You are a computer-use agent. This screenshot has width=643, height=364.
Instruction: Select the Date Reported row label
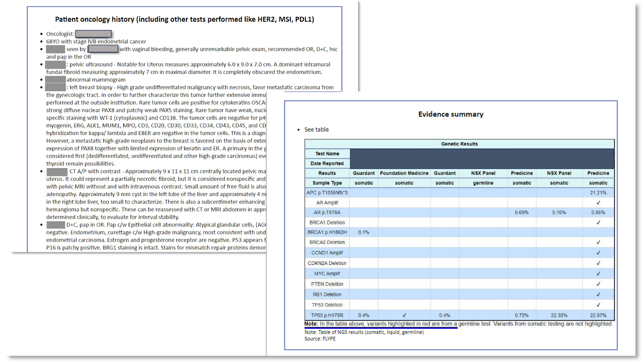327,163
